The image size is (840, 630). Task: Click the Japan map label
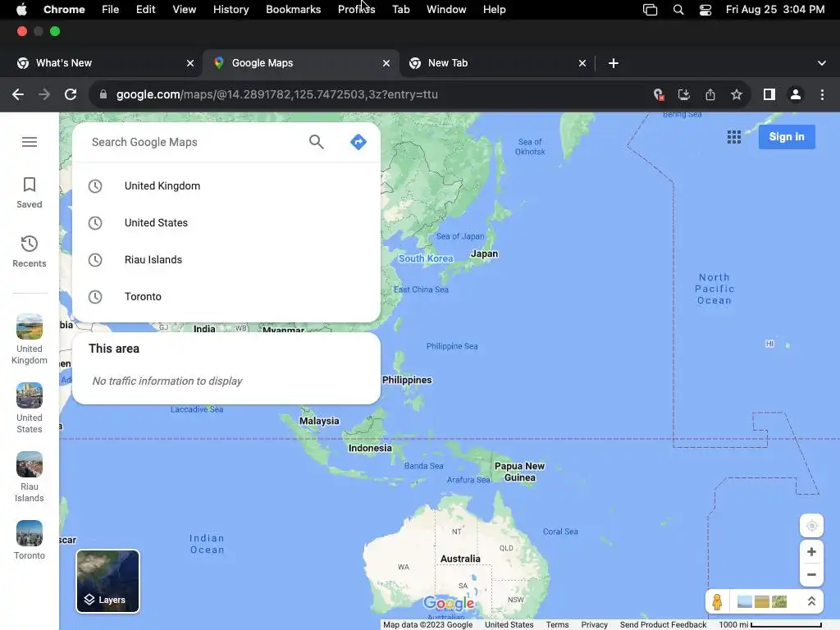484,254
